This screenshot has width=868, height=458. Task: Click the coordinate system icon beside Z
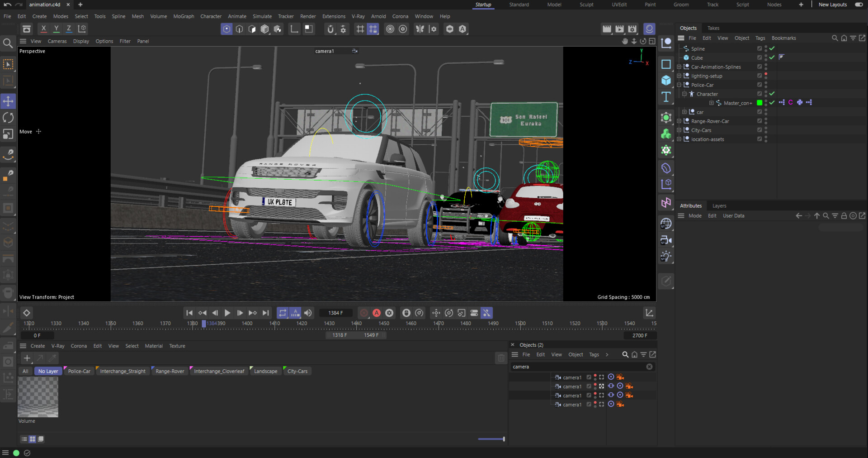(82, 29)
